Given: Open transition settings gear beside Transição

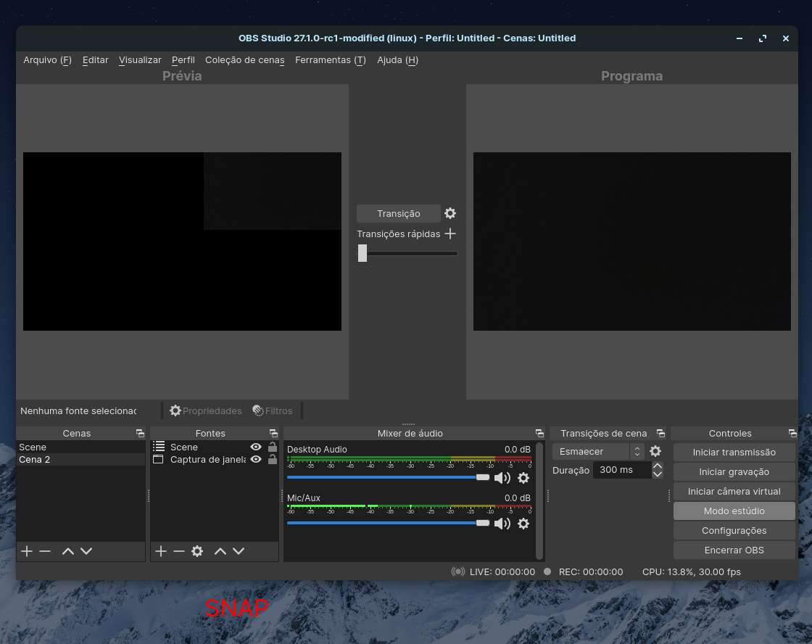Looking at the screenshot, I should (x=450, y=213).
